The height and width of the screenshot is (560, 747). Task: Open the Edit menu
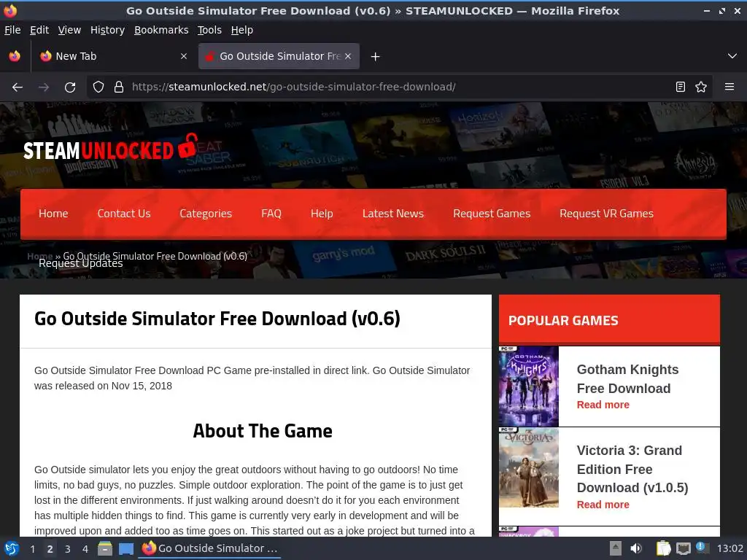(x=39, y=30)
